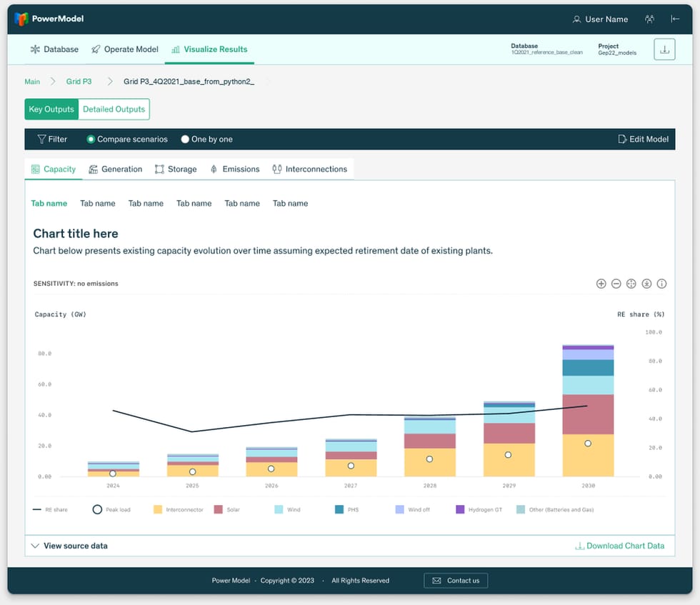Go to Main breadcrumb link
This screenshot has width=700, height=605.
32,81
